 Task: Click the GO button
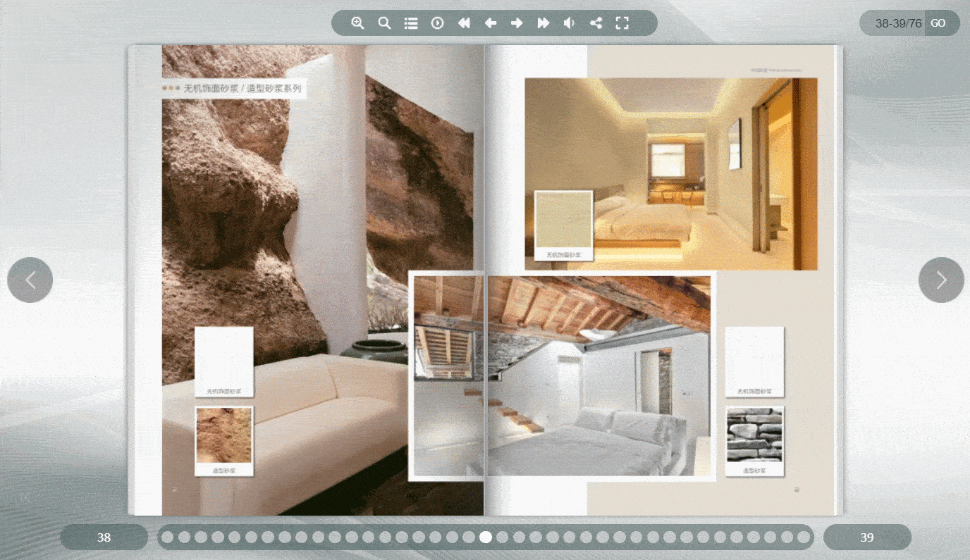pos(938,23)
